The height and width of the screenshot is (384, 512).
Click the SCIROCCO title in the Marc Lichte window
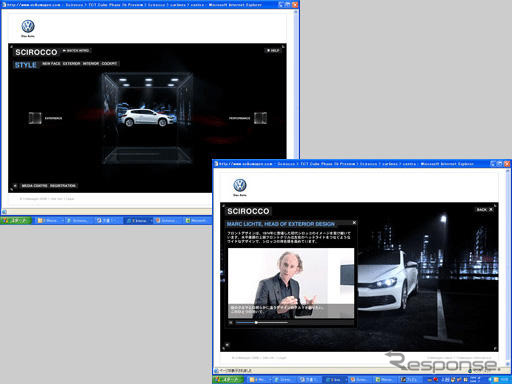tap(248, 211)
